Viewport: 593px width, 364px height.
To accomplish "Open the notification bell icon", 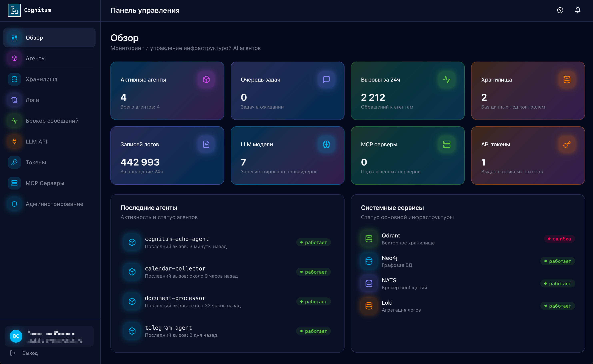I will coord(578,10).
